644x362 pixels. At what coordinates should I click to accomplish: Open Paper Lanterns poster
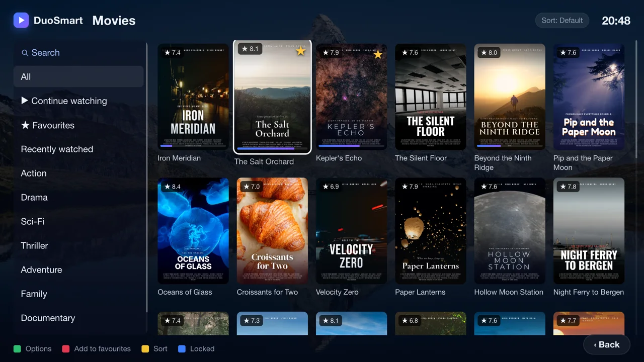431,231
